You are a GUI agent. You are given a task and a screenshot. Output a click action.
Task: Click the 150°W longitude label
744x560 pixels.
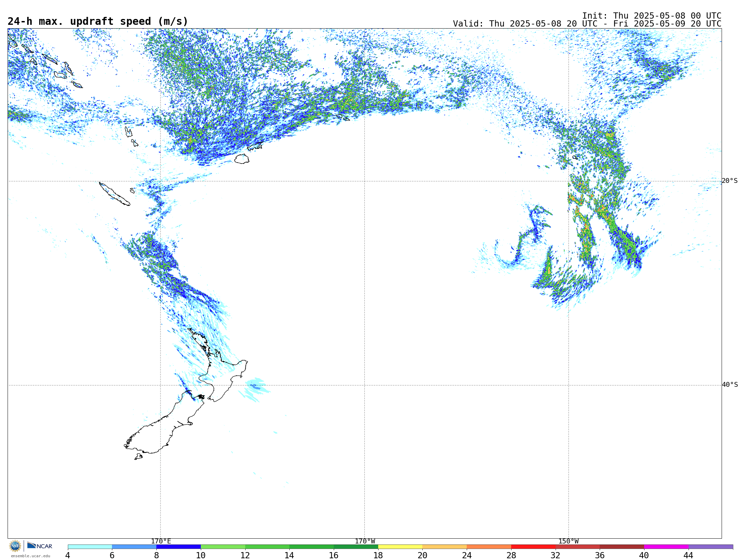tap(569, 541)
